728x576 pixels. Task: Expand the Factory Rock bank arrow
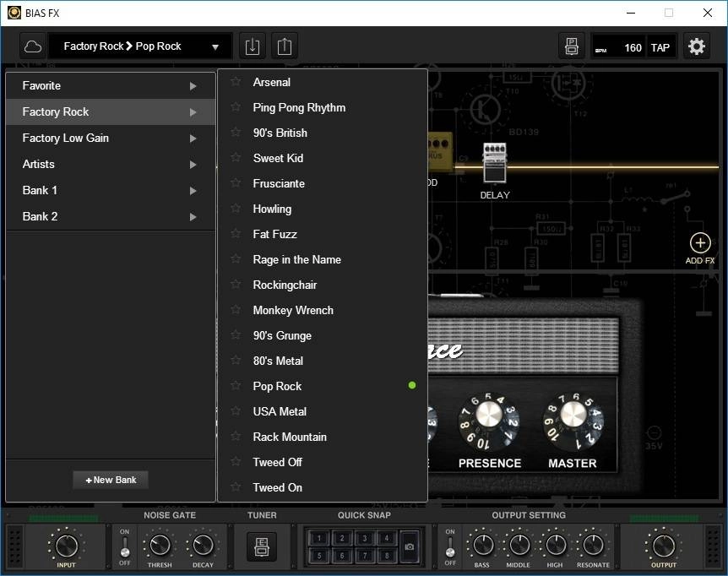193,111
